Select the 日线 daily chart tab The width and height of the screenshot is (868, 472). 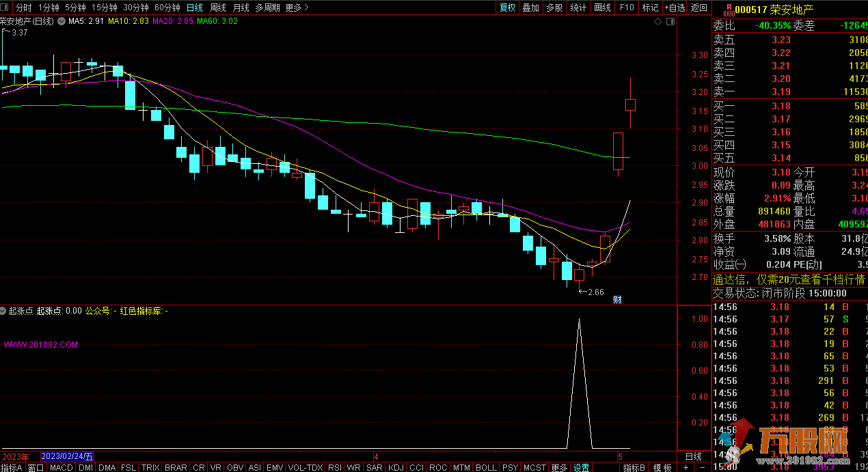coord(195,8)
